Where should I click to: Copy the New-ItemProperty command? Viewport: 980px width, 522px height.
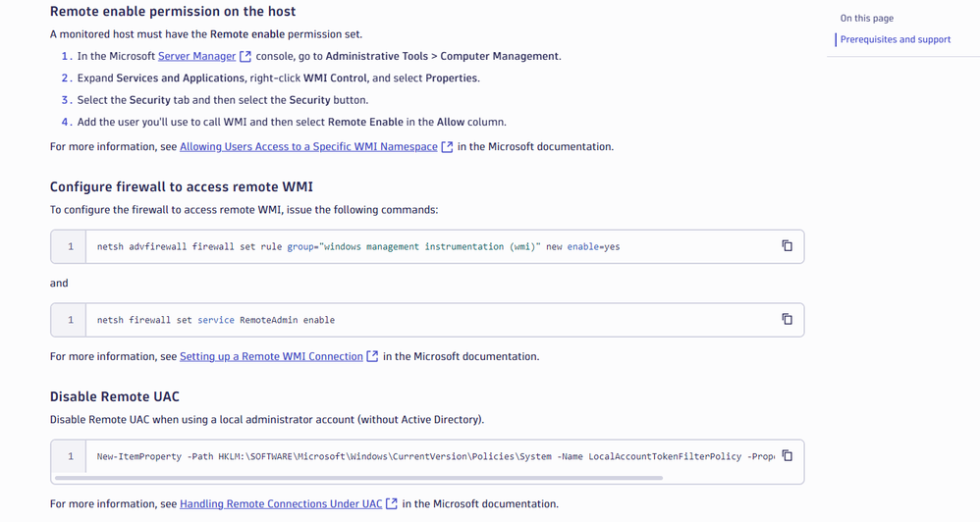tap(787, 455)
